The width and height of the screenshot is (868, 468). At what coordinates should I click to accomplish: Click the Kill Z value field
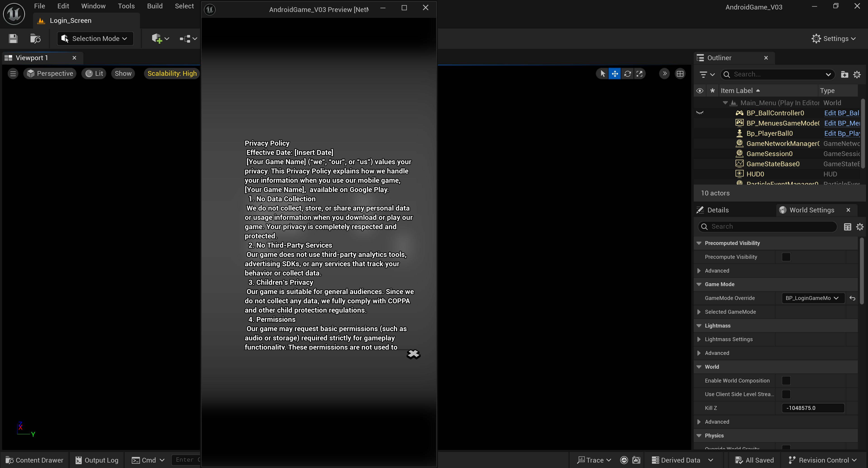(x=812, y=408)
